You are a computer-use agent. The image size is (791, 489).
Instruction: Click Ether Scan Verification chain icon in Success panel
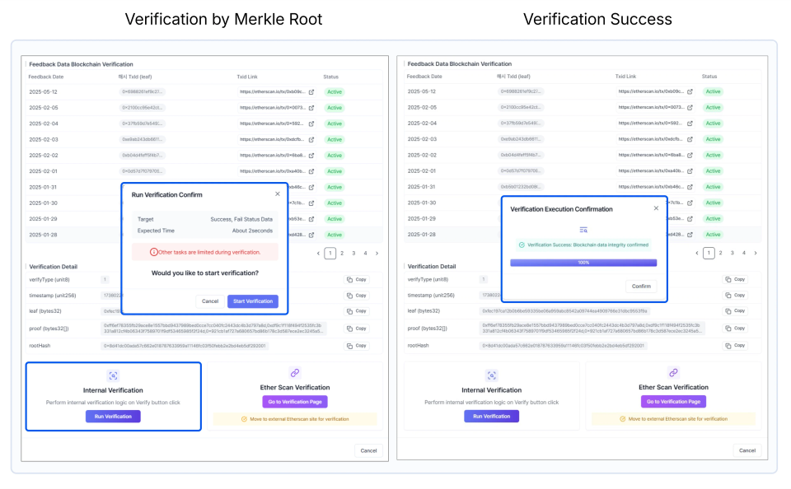(673, 373)
